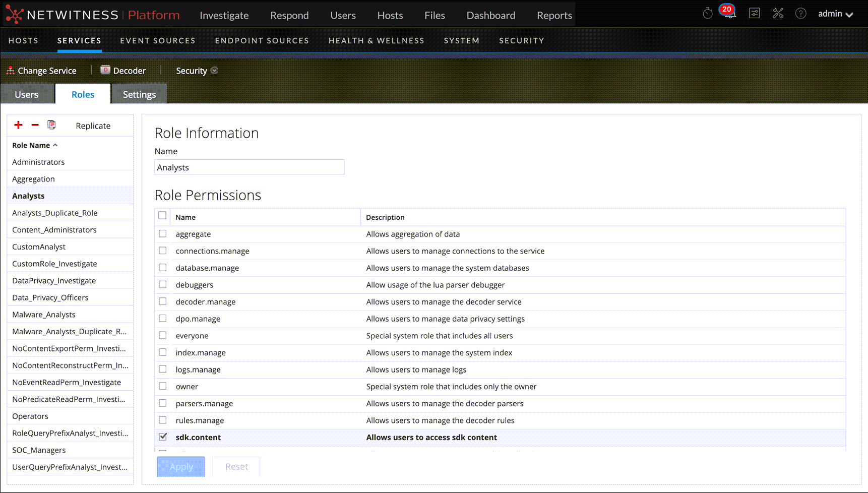
Task: Tick the select-all checkbox in permissions header
Action: point(162,216)
